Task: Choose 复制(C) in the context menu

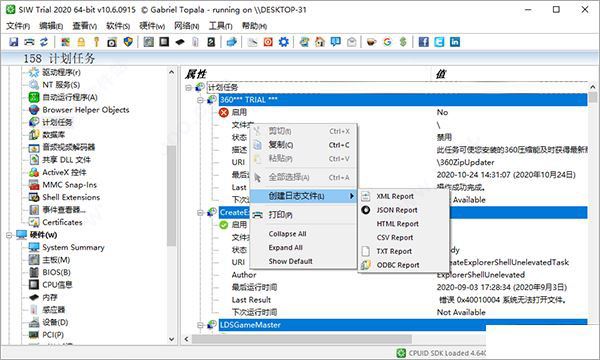Action: (303, 145)
